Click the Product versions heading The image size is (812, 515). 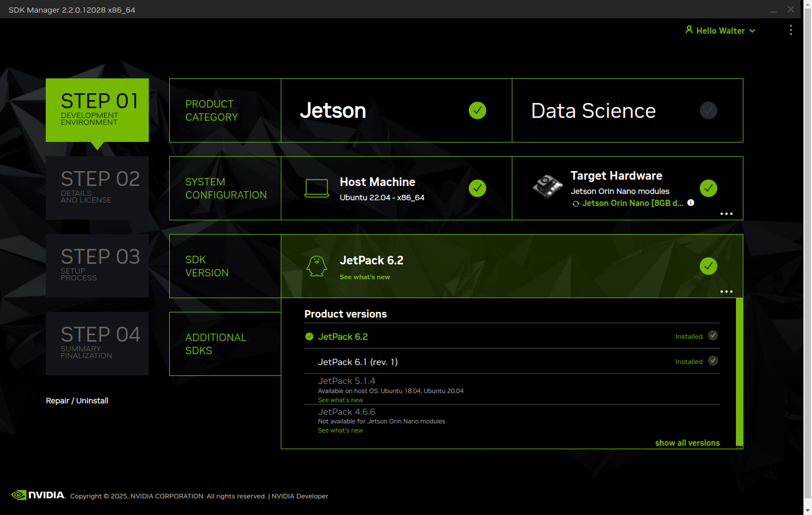(x=345, y=314)
